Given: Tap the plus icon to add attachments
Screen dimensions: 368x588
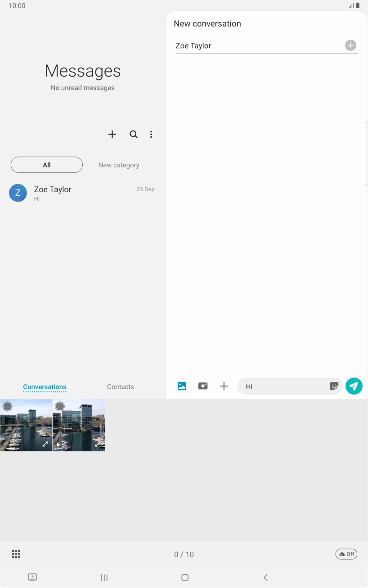Looking at the screenshot, I should (224, 386).
